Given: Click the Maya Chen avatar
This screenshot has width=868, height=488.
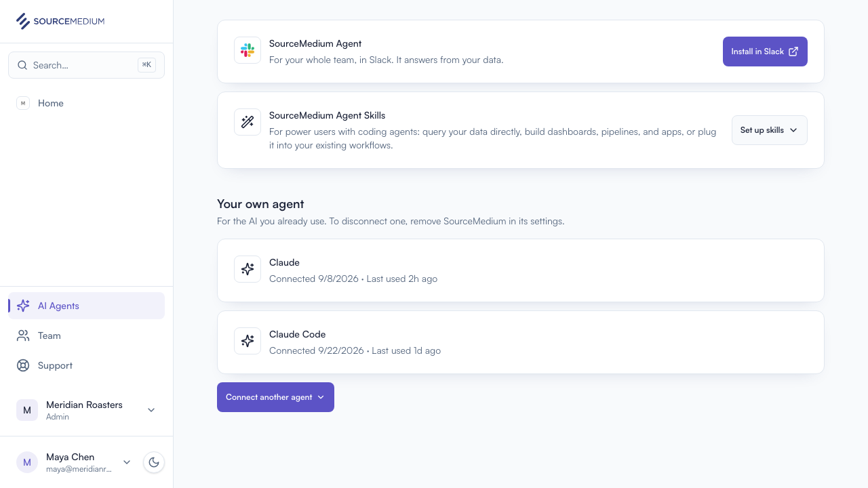Looking at the screenshot, I should click(27, 462).
